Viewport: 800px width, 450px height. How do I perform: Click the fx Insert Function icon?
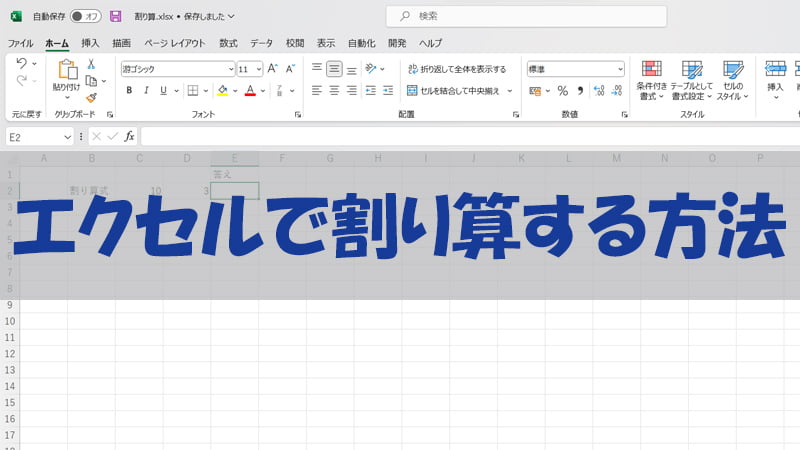tap(129, 136)
